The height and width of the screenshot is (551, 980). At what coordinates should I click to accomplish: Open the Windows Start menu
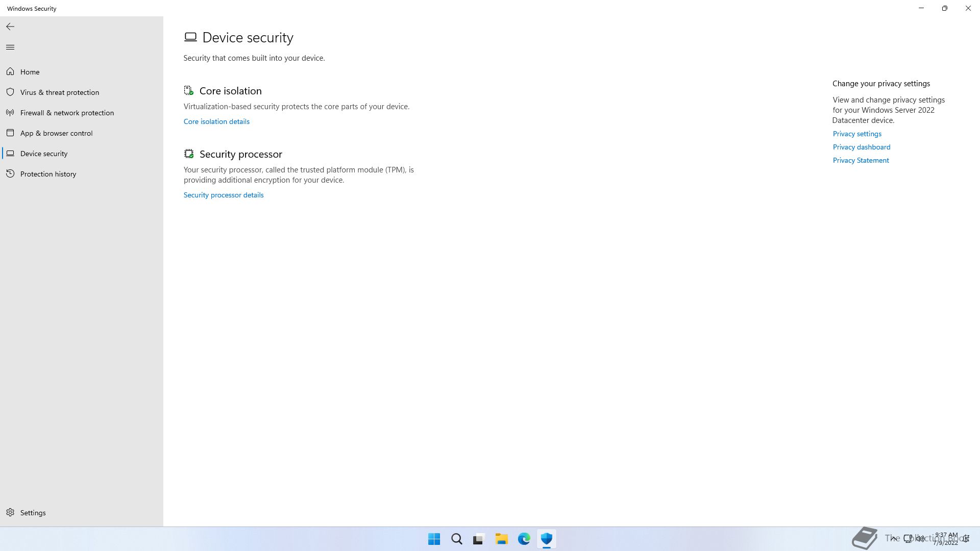(434, 539)
